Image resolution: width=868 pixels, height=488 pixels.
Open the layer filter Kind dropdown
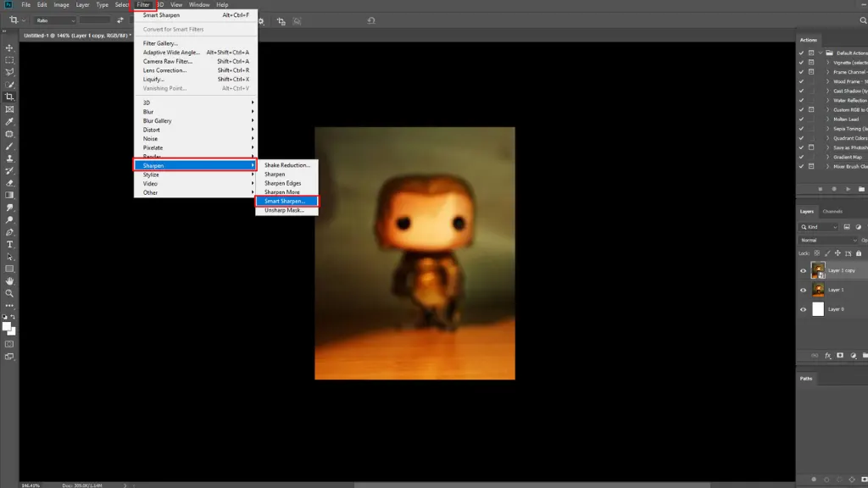point(820,227)
